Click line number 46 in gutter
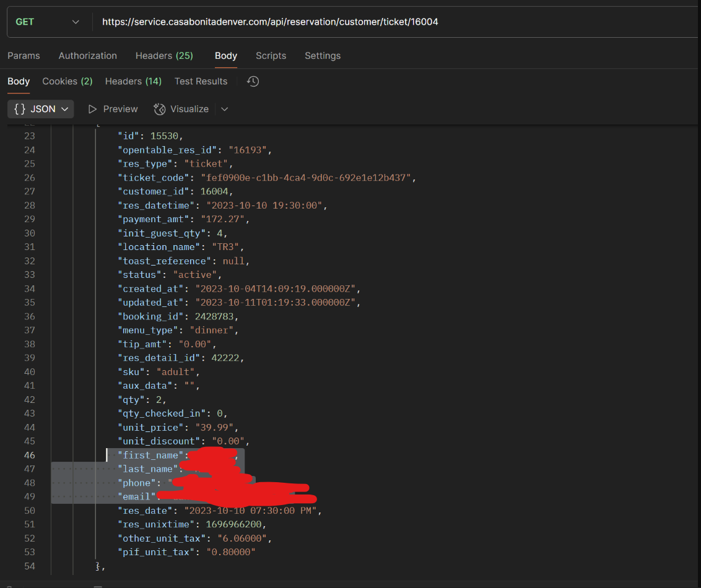 30,456
